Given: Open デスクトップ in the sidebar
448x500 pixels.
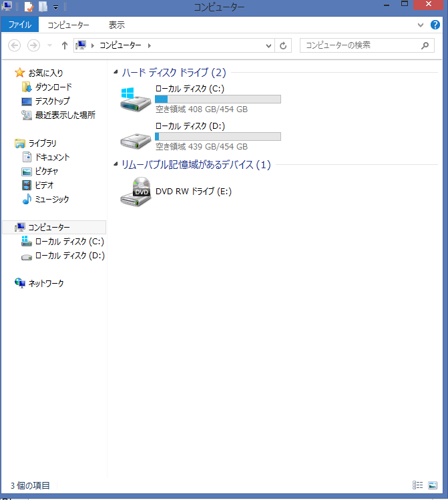Looking at the screenshot, I should (52, 101).
